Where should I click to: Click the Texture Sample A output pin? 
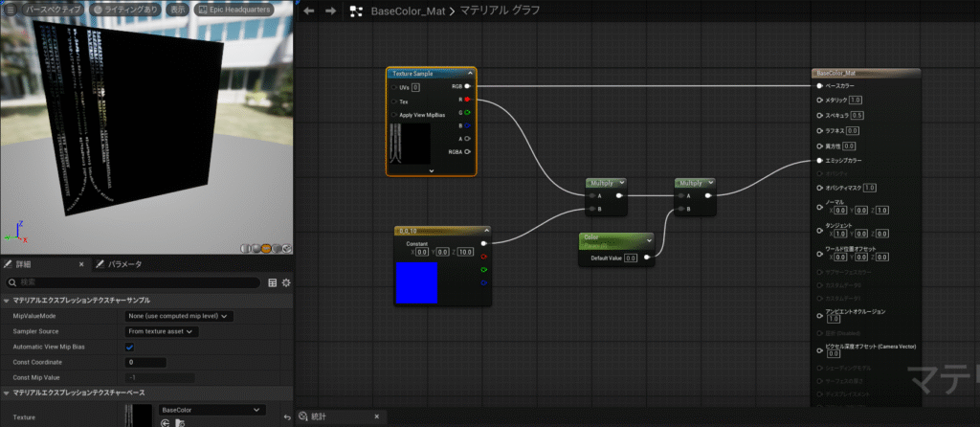(467, 139)
